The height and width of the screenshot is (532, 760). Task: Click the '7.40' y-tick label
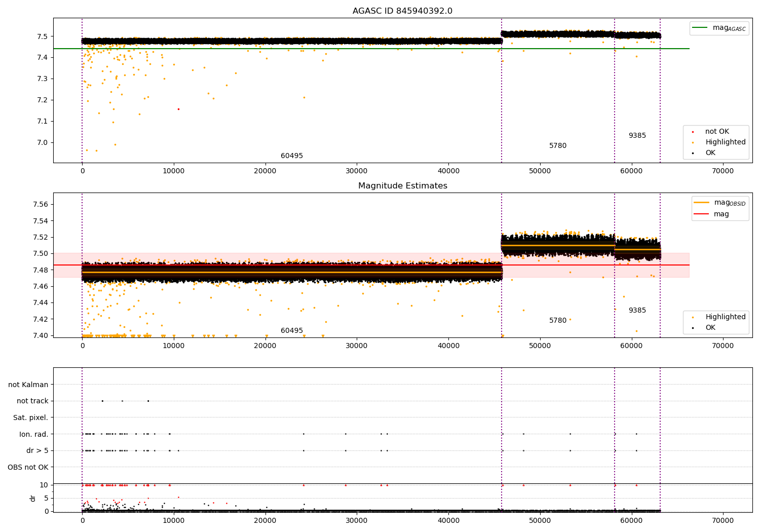click(x=40, y=335)
